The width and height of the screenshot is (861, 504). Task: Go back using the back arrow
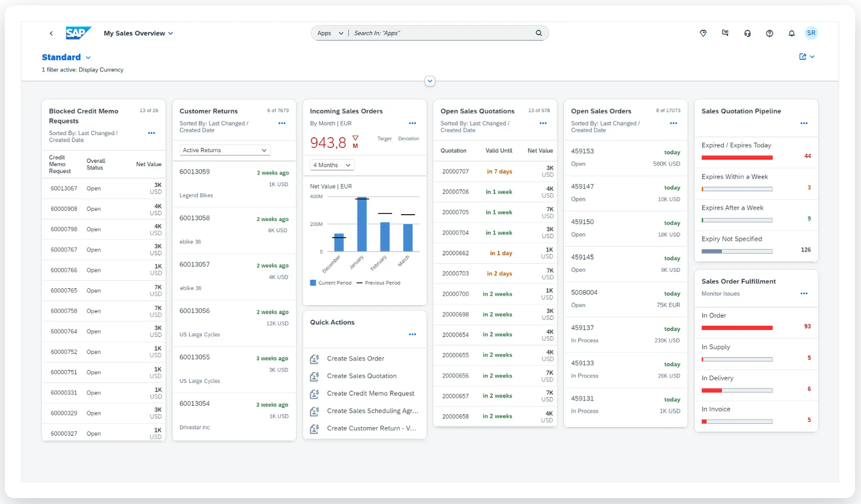click(51, 33)
